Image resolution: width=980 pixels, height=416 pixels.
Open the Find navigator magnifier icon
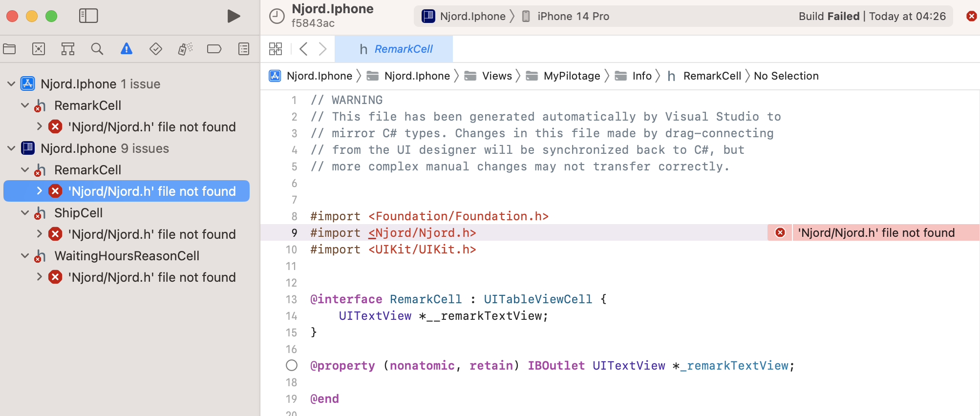(x=97, y=49)
